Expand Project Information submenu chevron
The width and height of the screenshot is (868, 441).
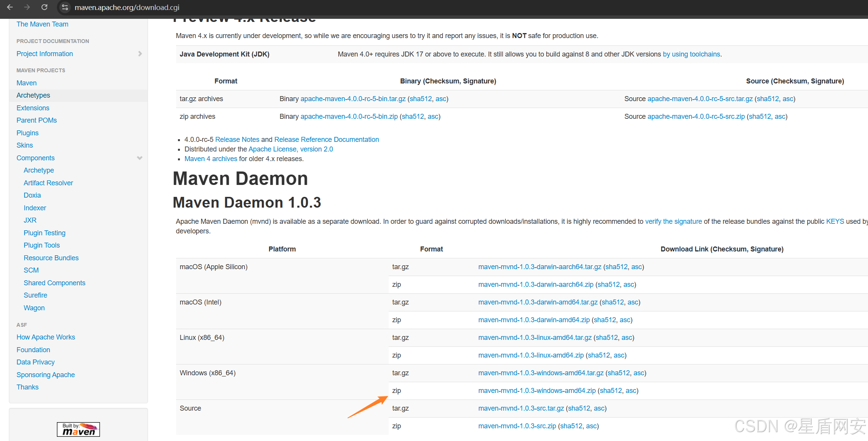coord(140,54)
